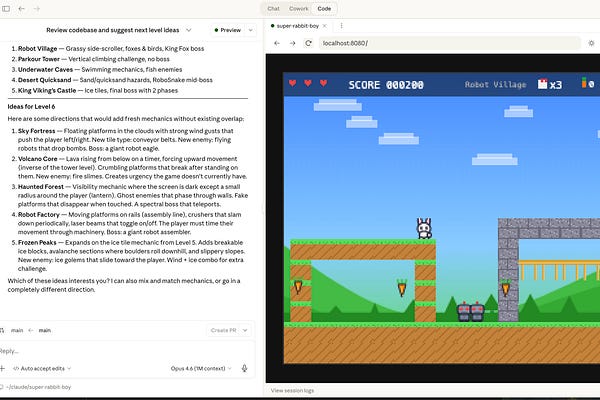The image size is (600, 400).
Task: Click the right robot enemy
Action: tap(477, 312)
